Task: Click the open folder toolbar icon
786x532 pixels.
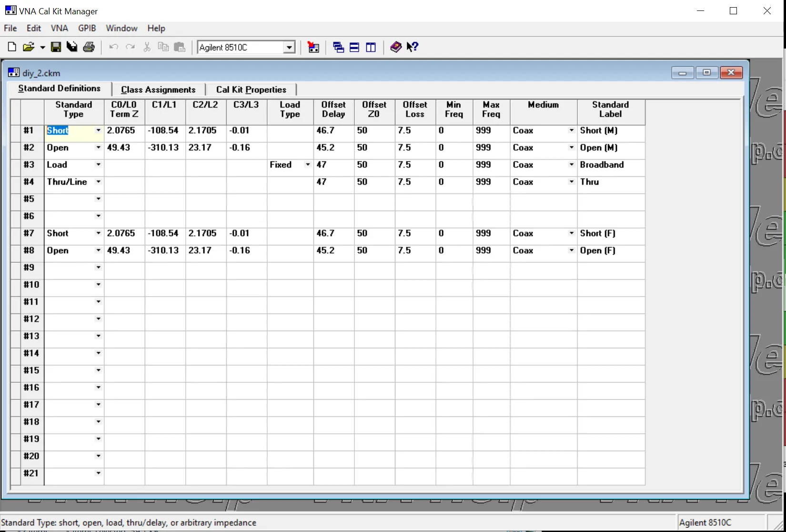Action: [x=29, y=47]
